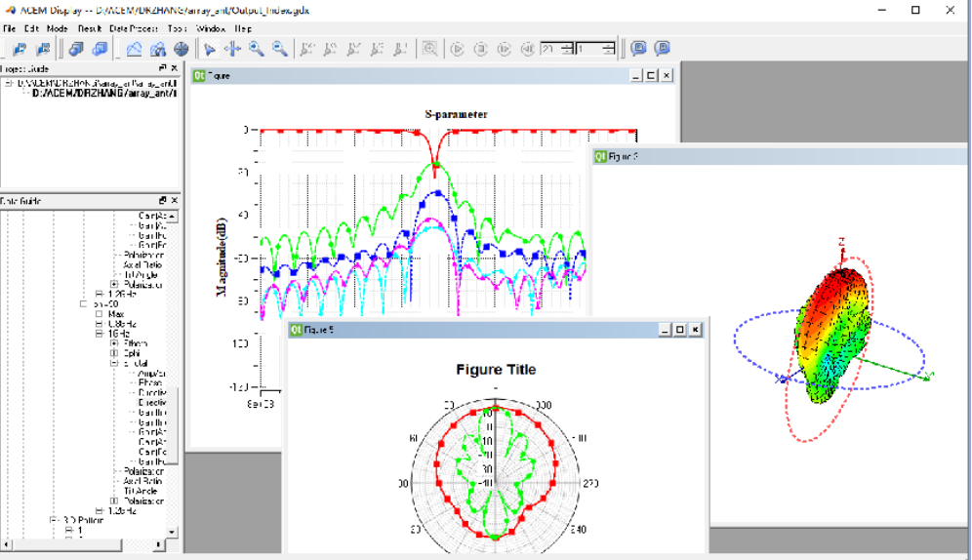The height and width of the screenshot is (560, 972).
Task: Collapse the 3D Pattern tree node
Action: coord(55,521)
